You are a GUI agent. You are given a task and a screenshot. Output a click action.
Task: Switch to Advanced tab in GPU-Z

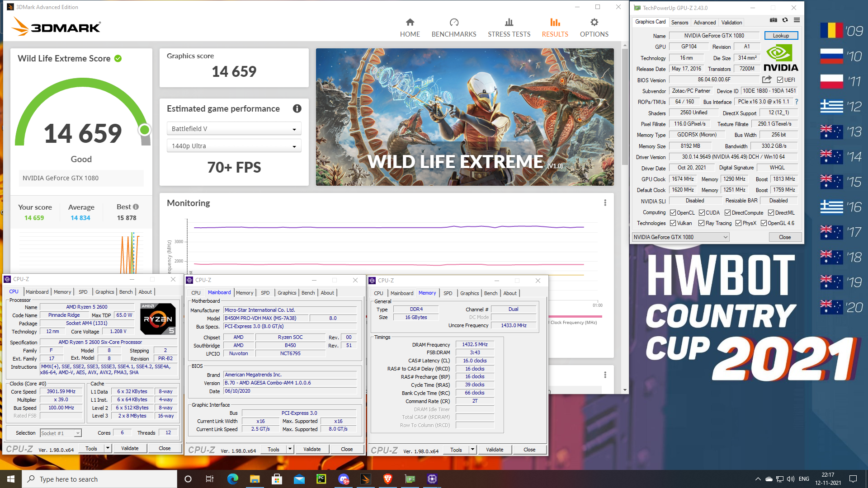click(x=704, y=22)
